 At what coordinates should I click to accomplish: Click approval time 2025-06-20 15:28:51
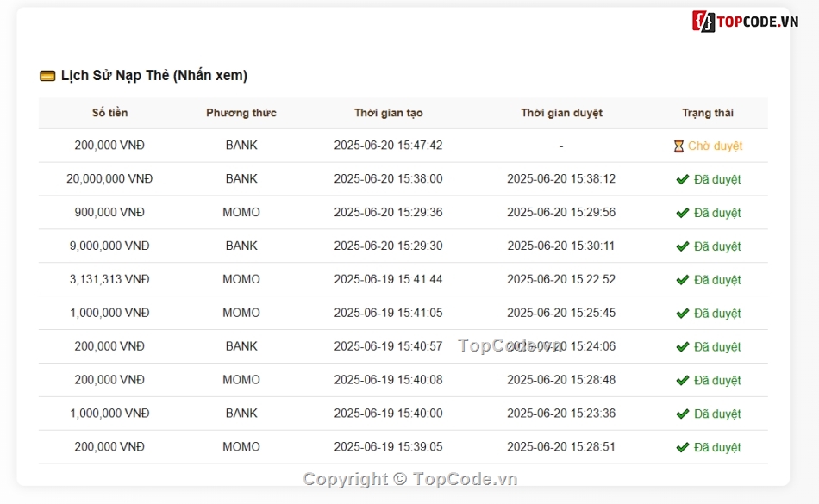point(561,446)
